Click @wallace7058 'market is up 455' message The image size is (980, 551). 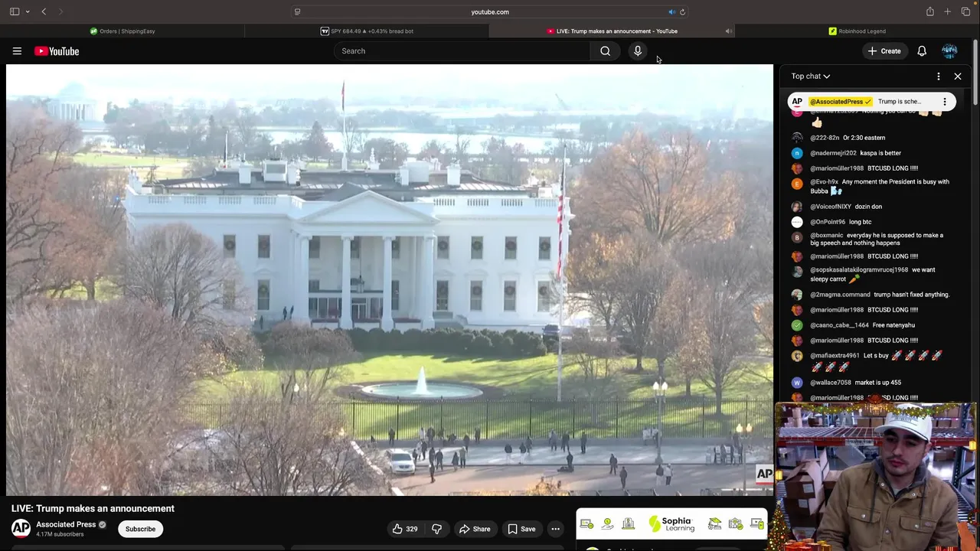[x=877, y=383]
